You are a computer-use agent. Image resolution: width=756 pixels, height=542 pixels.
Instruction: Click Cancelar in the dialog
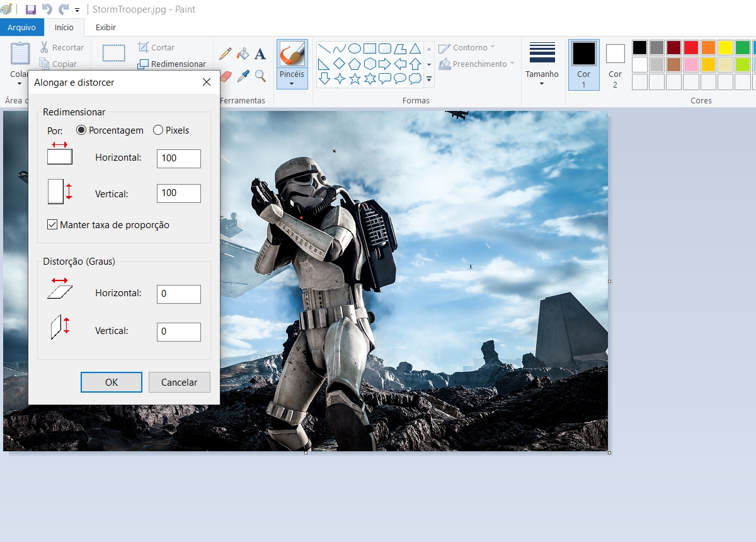click(180, 382)
